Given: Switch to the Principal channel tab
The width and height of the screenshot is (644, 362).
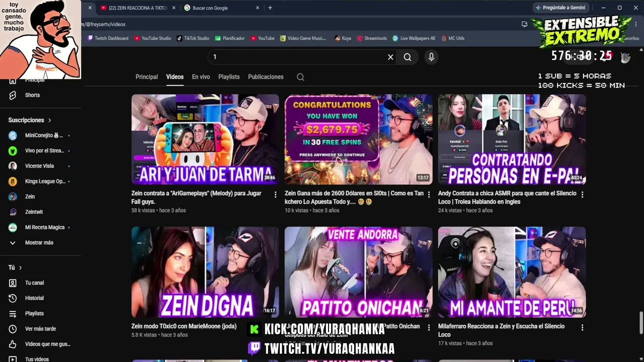Looking at the screenshot, I should pos(146,77).
